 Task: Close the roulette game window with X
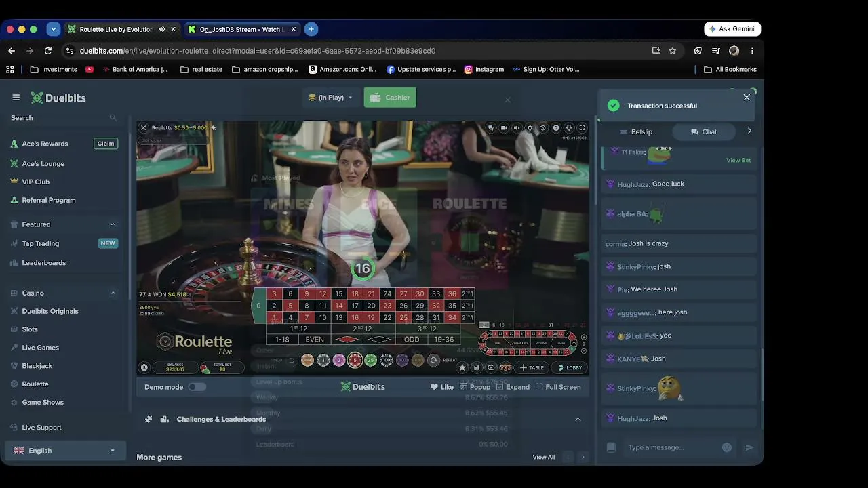coord(143,127)
